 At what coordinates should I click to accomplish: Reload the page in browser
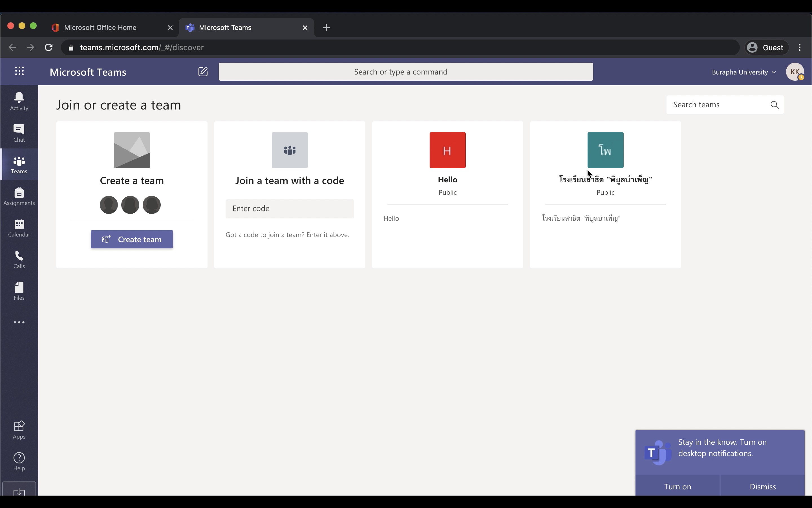[49, 47]
